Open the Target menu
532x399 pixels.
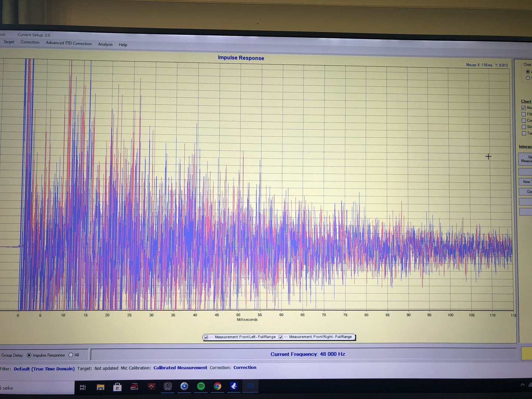pyautogui.click(x=9, y=42)
